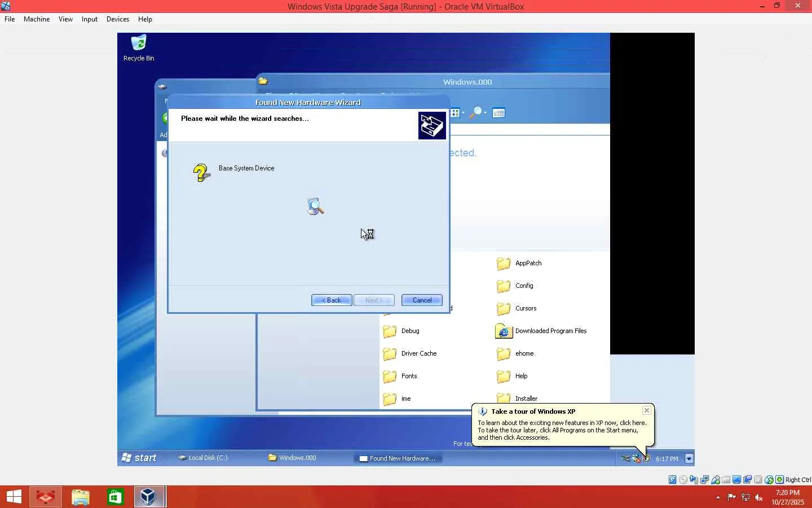Click the XP start button
The image size is (812, 508).
(139, 458)
